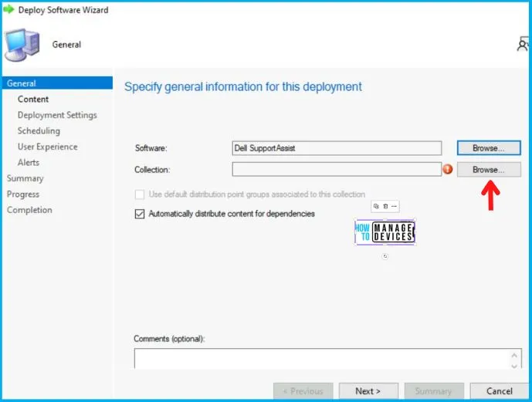
Task: Click the user icon at top right
Action: coord(524,46)
